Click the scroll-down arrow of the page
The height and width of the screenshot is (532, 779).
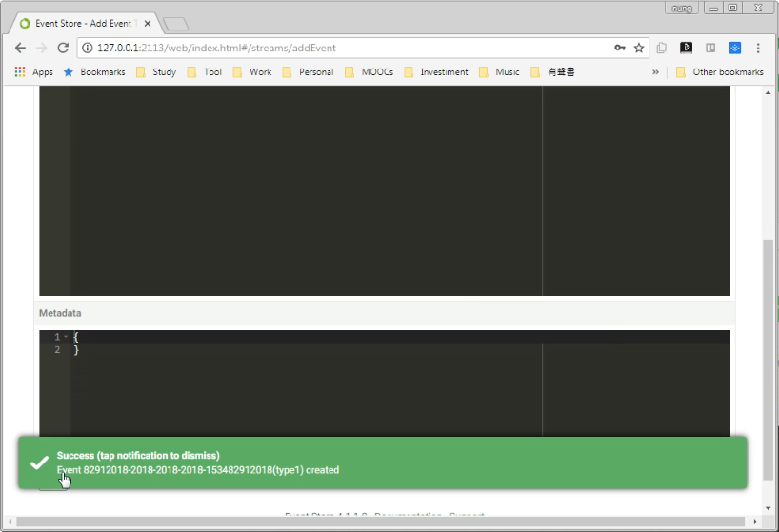769,508
